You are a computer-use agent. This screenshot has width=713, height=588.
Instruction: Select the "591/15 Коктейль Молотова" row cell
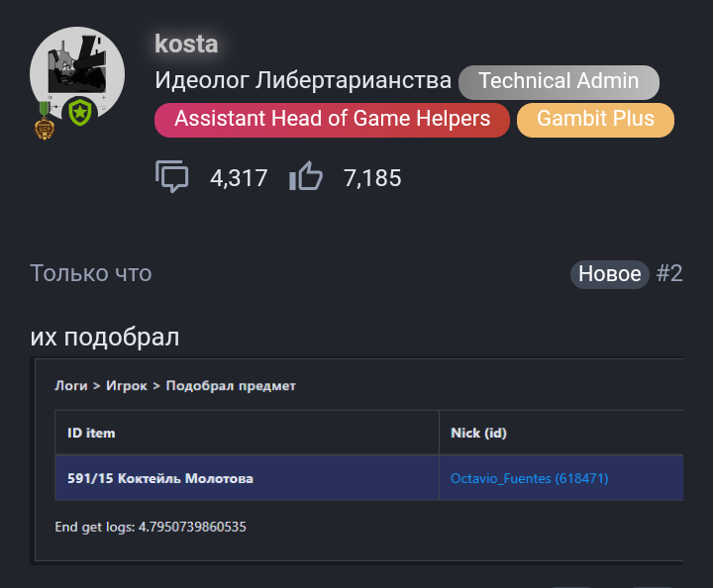159,478
